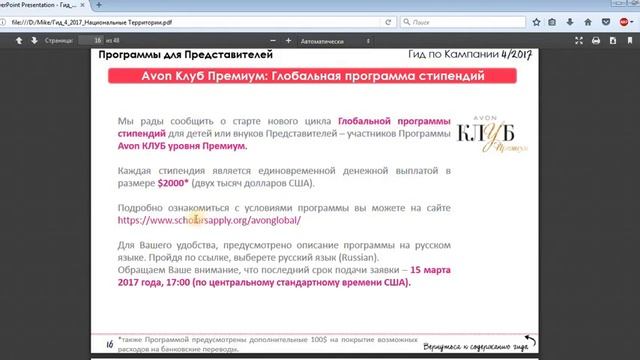Click the '15 марта' deadline text

coord(430,270)
